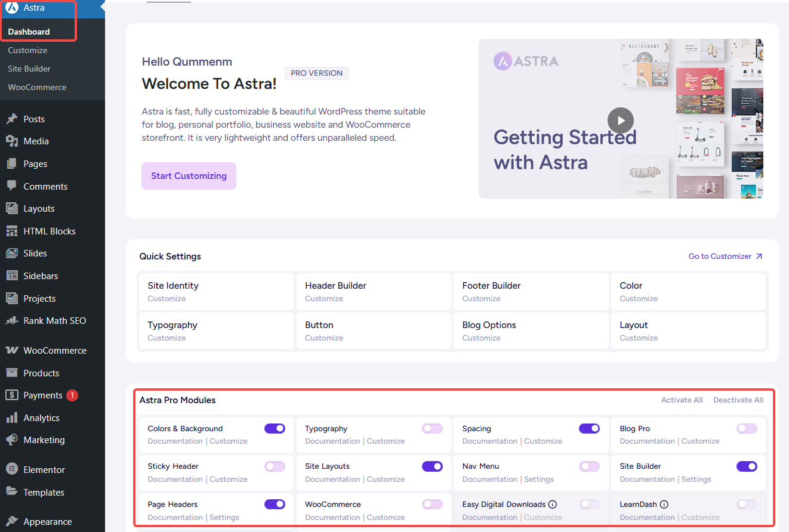The width and height of the screenshot is (789, 532).
Task: Turn off the Site Builder module
Action: pyautogui.click(x=747, y=466)
